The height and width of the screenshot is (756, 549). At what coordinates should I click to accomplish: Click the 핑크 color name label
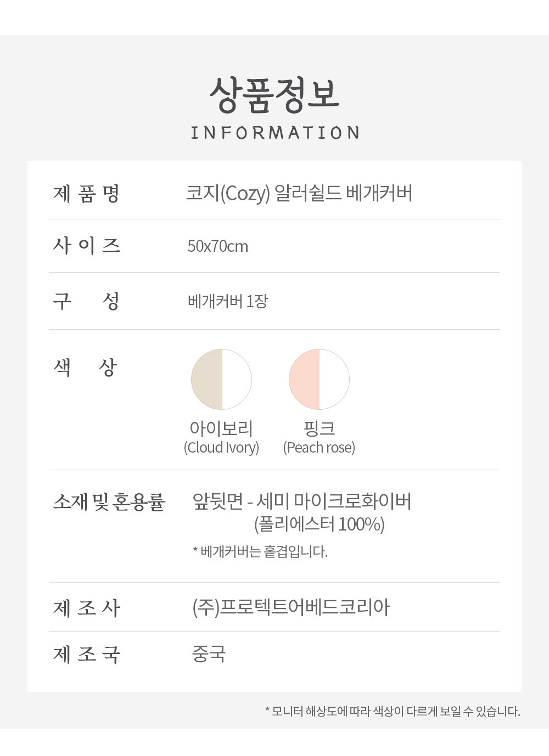coord(319,428)
